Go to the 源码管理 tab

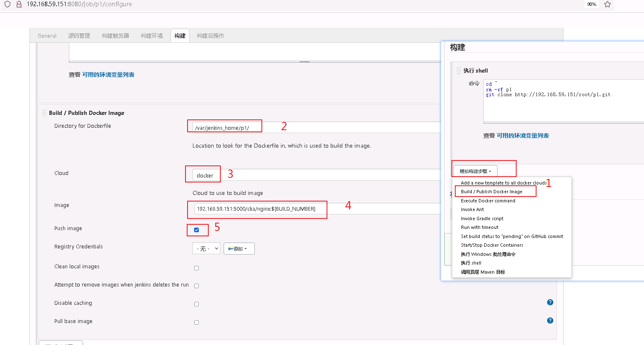79,36
